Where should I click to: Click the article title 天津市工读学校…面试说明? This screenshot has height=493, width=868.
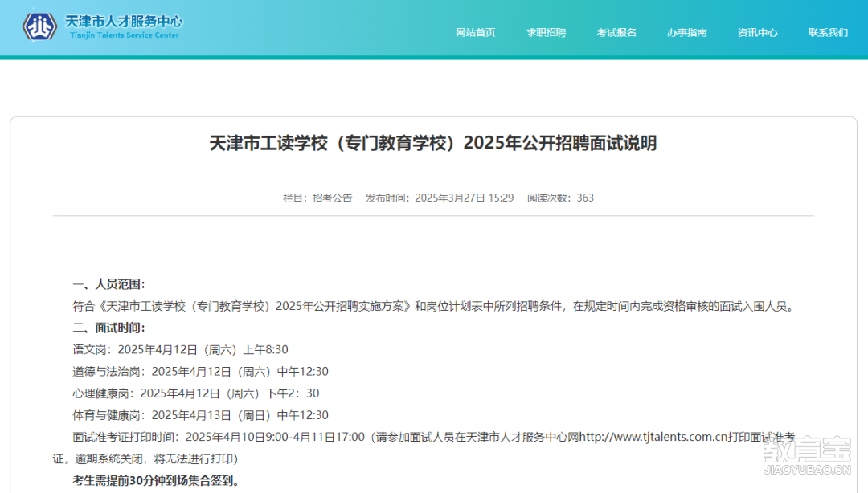433,143
